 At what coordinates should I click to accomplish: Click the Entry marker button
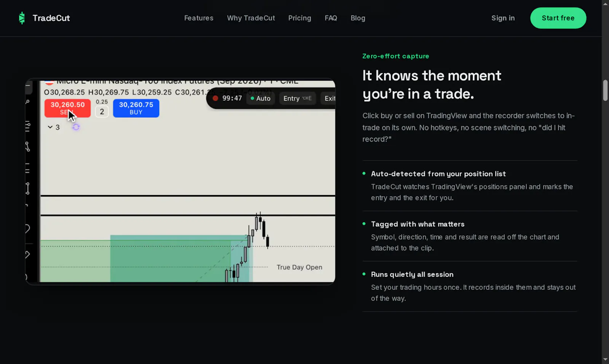pos(297,98)
